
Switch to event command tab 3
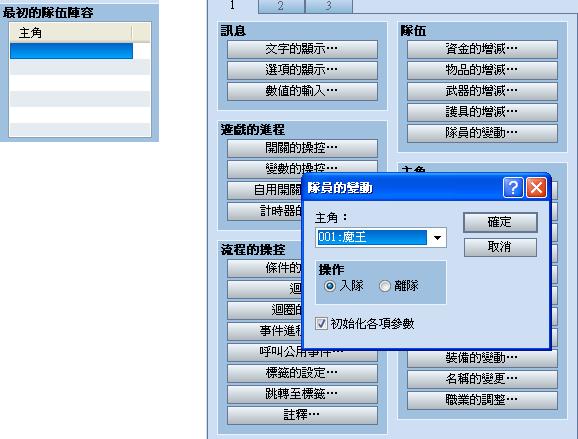tap(328, 6)
